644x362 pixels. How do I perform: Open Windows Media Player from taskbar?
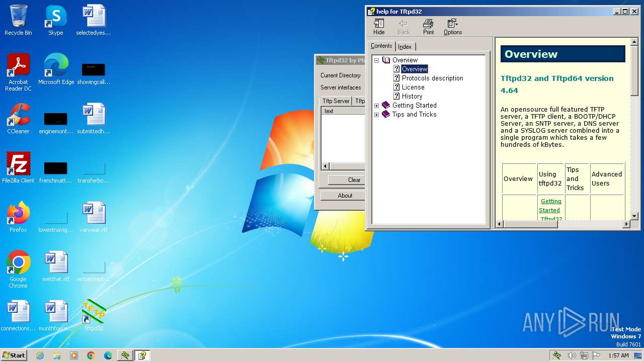(x=74, y=355)
